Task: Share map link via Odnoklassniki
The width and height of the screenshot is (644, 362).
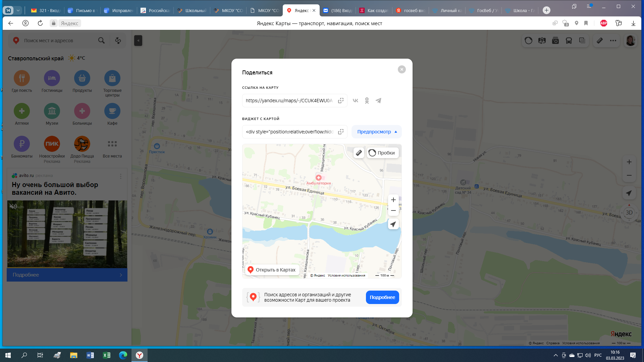Action: tap(367, 101)
